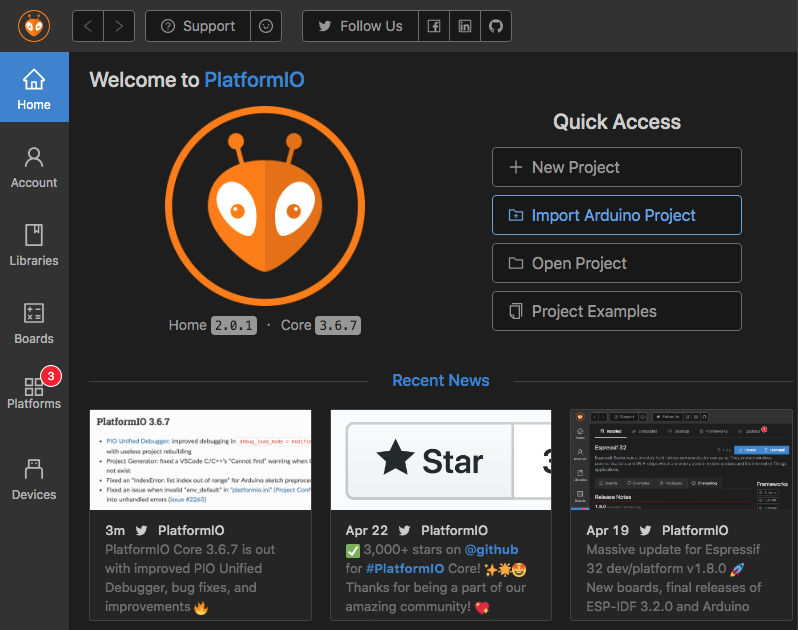This screenshot has width=798, height=630.
Task: Click the Home version 2.0.1 label
Action: (x=234, y=325)
